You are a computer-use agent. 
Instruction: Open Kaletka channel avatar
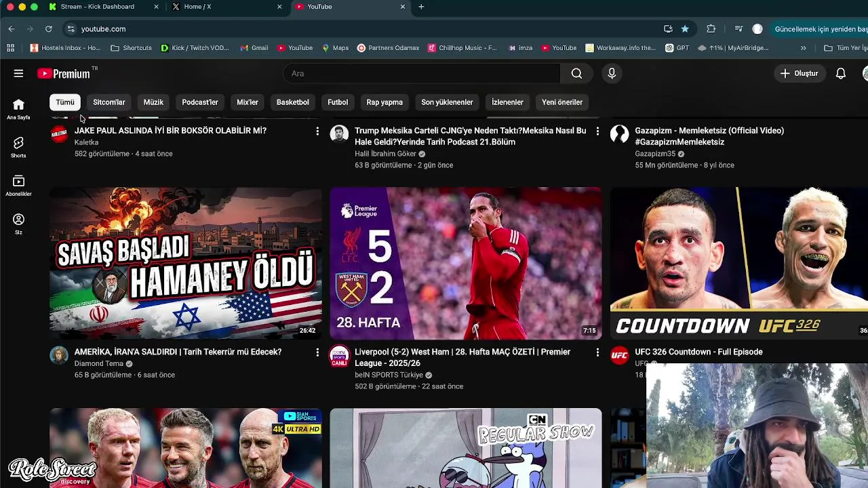click(59, 134)
